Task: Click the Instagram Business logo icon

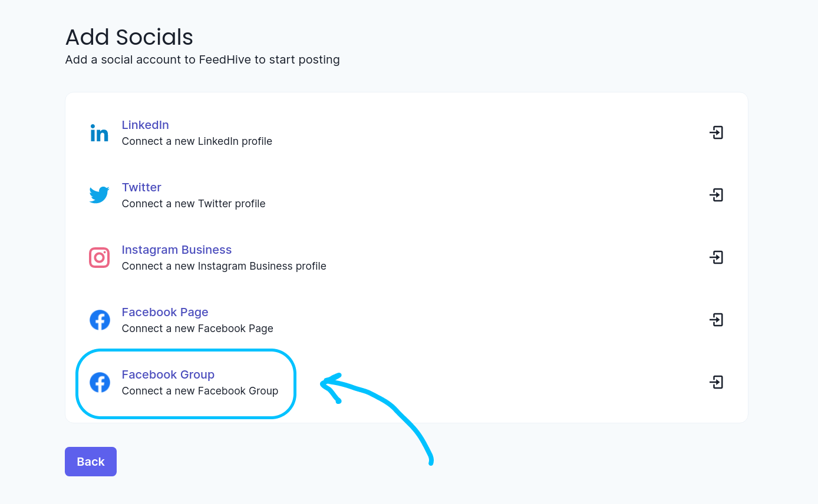Action: (x=99, y=257)
